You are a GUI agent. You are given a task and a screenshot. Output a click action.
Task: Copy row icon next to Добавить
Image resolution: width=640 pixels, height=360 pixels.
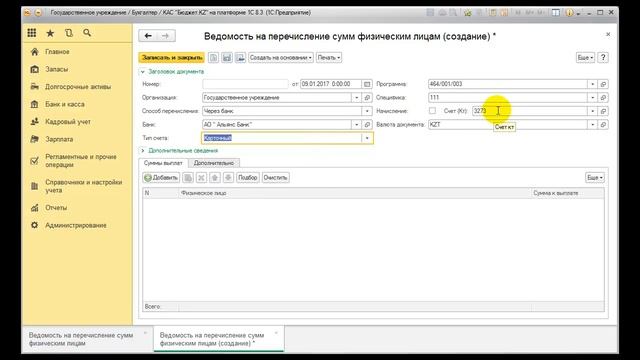click(188, 178)
